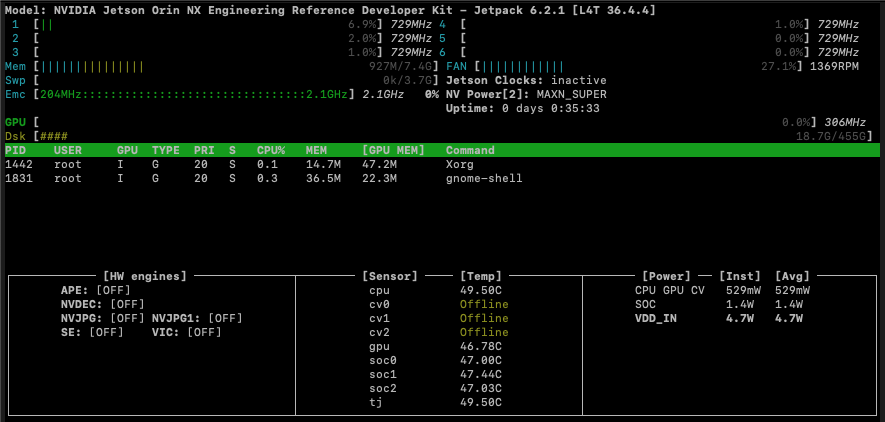Click the 14.7M memory value for Xorg
885x422 pixels.
click(323, 164)
